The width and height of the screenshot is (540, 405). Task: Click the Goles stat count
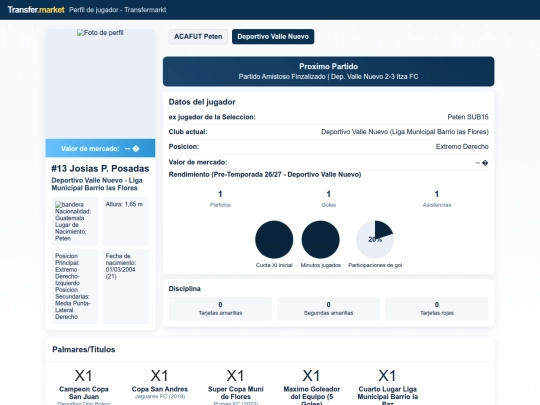point(329,194)
